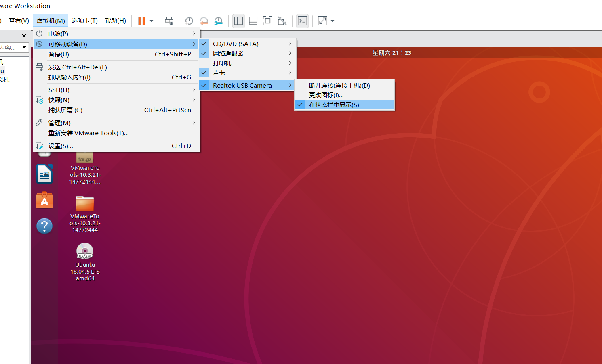Choose 暂停(U) in the VM menu
Viewport: 602px width, 364px height.
(116, 54)
